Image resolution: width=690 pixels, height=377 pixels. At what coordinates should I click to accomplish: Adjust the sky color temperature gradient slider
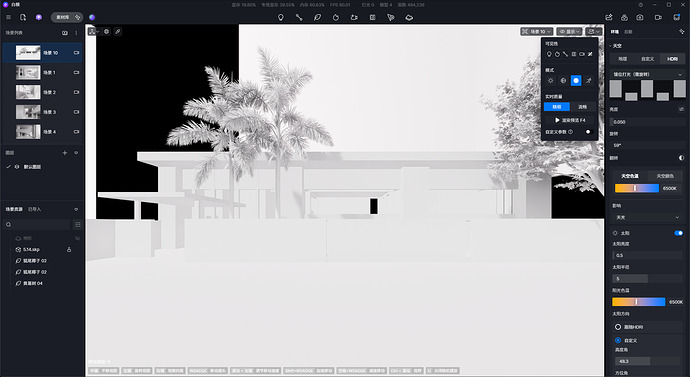tap(637, 188)
